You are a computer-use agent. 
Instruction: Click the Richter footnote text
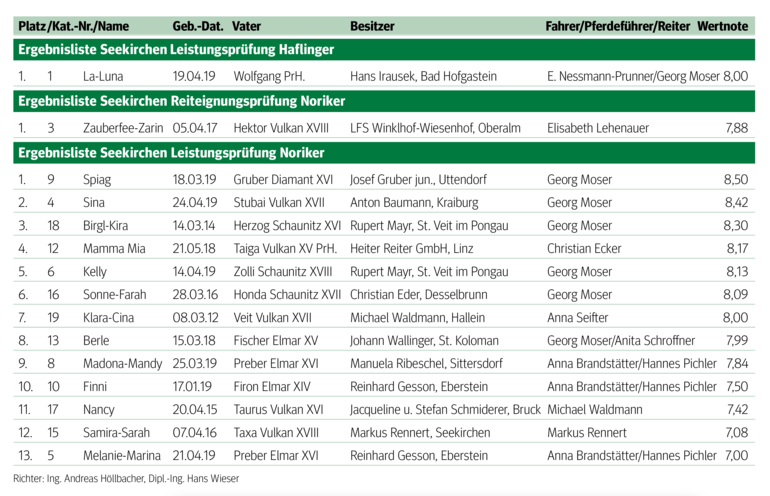(127, 478)
